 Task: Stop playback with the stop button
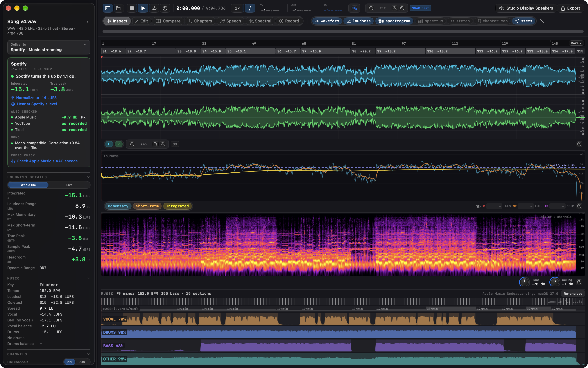(x=132, y=8)
